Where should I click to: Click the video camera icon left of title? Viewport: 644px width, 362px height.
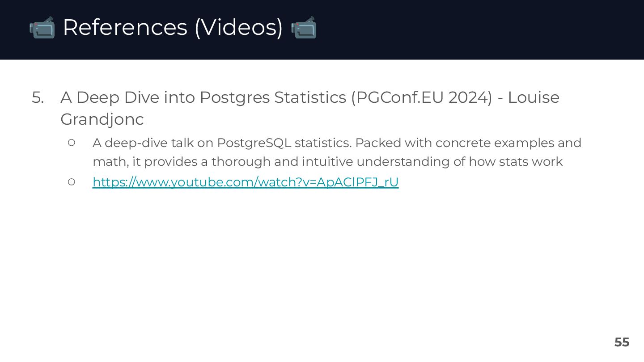[x=42, y=27]
